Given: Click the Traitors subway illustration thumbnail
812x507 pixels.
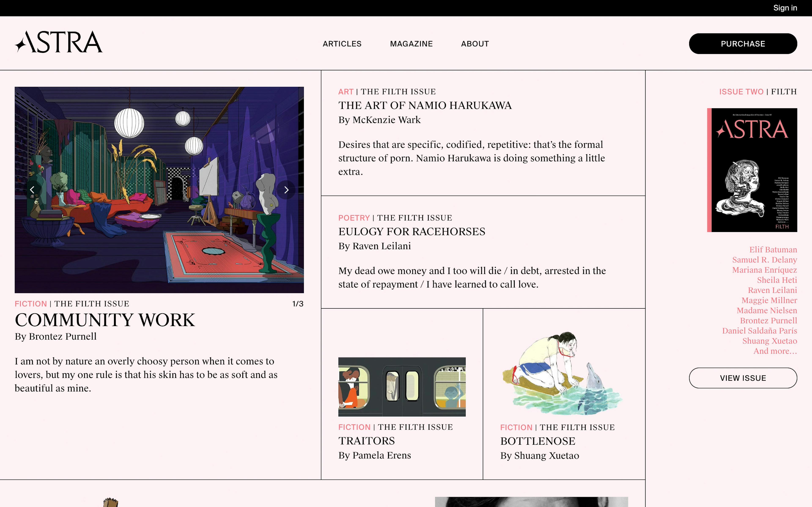Looking at the screenshot, I should [x=402, y=387].
